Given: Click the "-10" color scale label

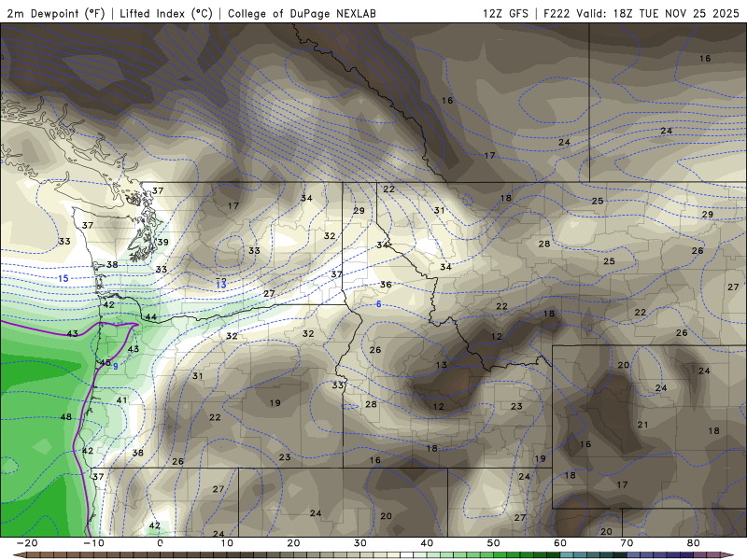Looking at the screenshot, I should coord(93,543).
